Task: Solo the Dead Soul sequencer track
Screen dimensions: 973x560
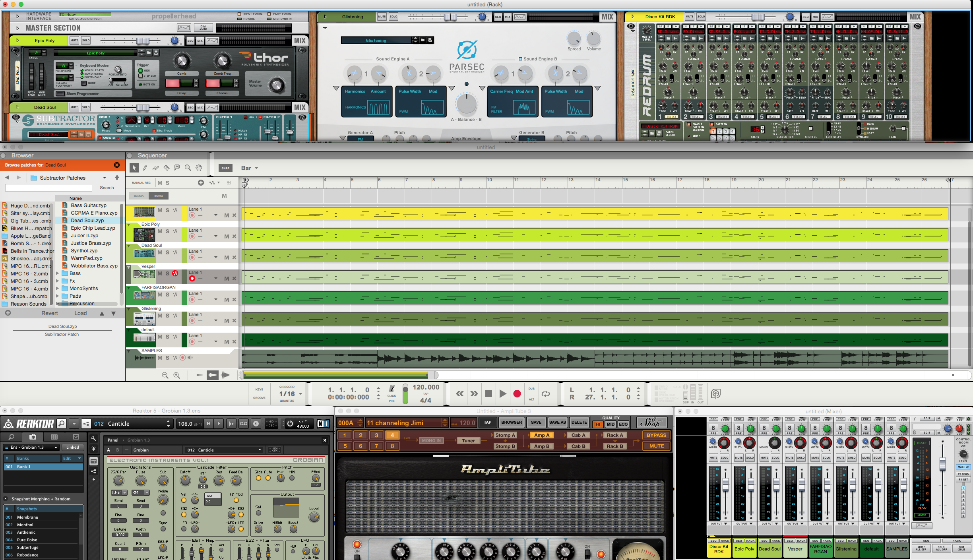Action: [x=167, y=252]
